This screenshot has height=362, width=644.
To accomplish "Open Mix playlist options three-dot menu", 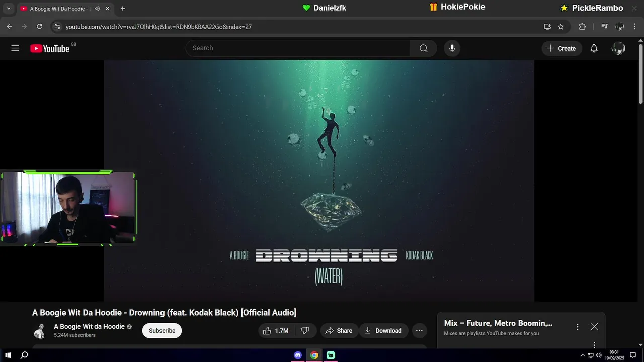I will [x=578, y=327].
